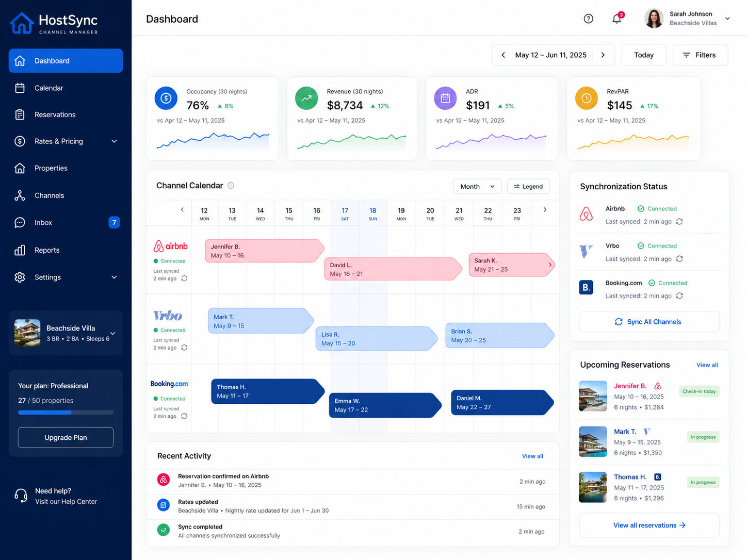Viewport: 747px width, 560px height.
Task: Open the Properties menu item
Action: click(x=66, y=168)
